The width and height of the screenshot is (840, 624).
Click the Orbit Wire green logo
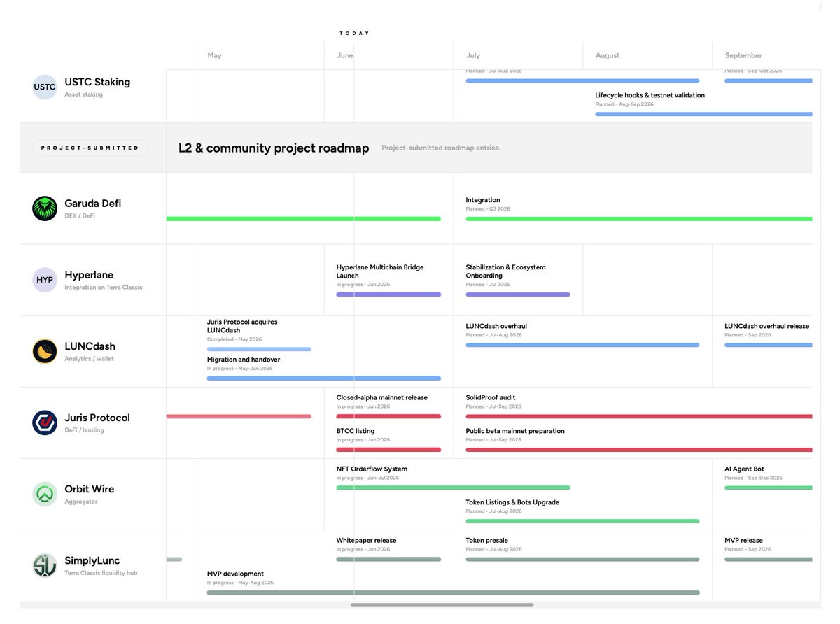coord(45,494)
